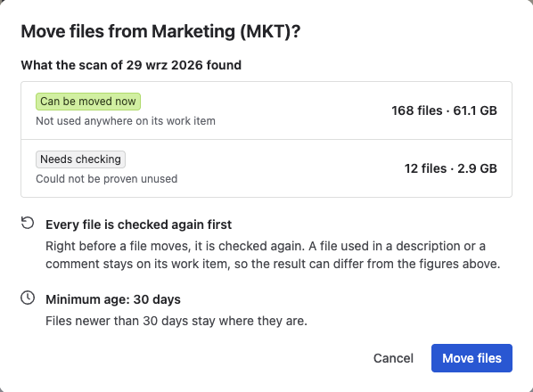Click 'What the scan of 29 wrz 2026 found'

131,65
